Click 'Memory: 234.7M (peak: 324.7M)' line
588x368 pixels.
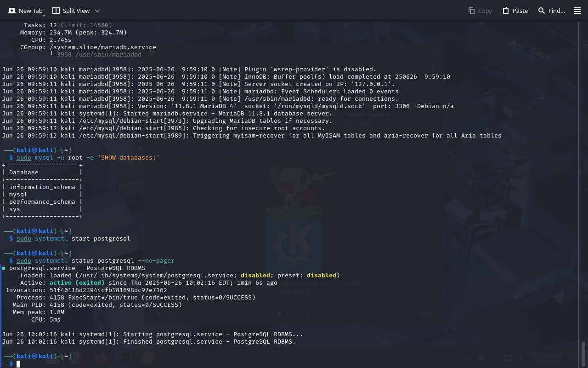coord(73,33)
